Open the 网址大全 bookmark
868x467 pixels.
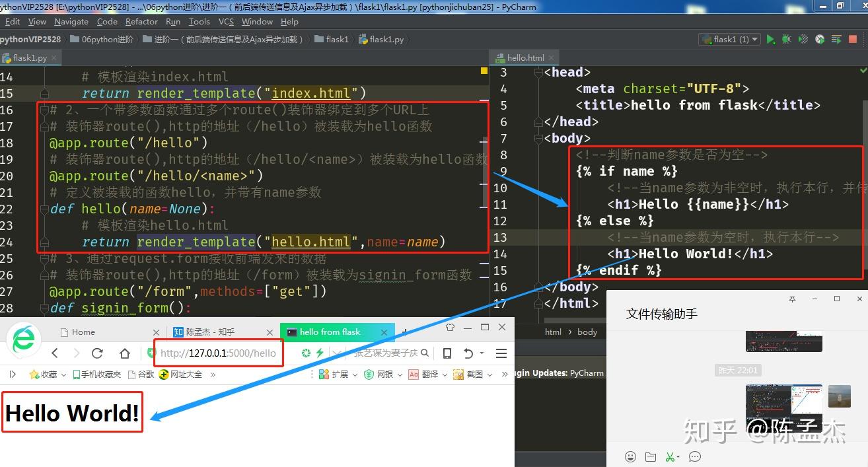(x=181, y=375)
